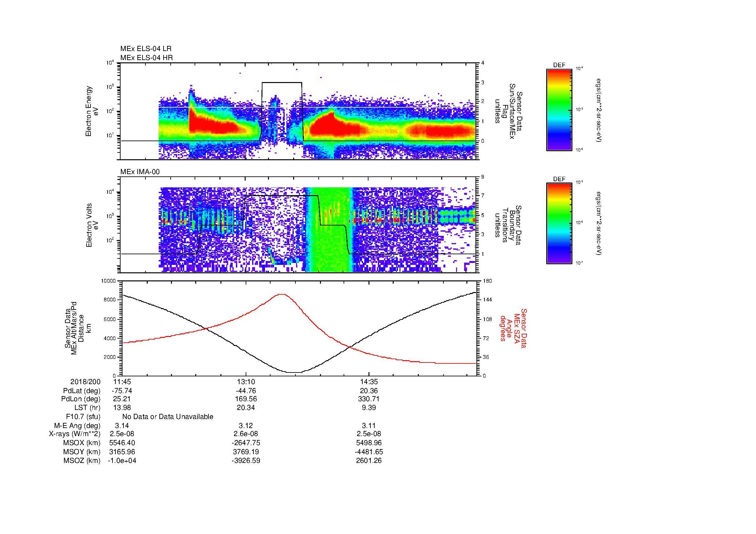Click the 14:35 time tick label

[x=369, y=382]
